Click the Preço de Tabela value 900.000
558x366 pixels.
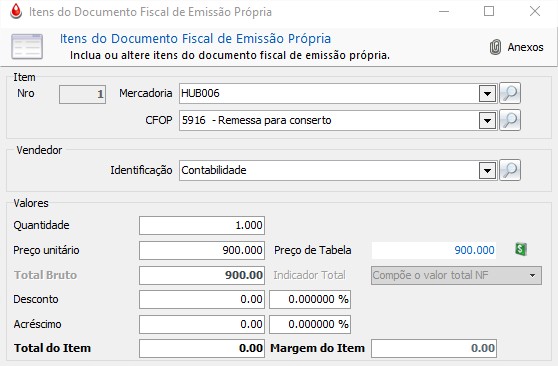coord(434,250)
